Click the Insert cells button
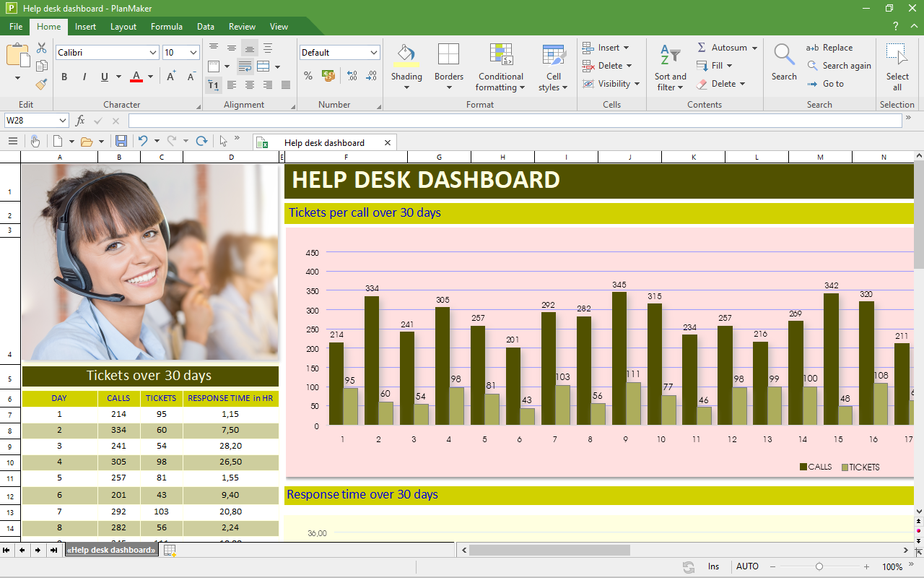The width and height of the screenshot is (924, 578). tap(605, 48)
